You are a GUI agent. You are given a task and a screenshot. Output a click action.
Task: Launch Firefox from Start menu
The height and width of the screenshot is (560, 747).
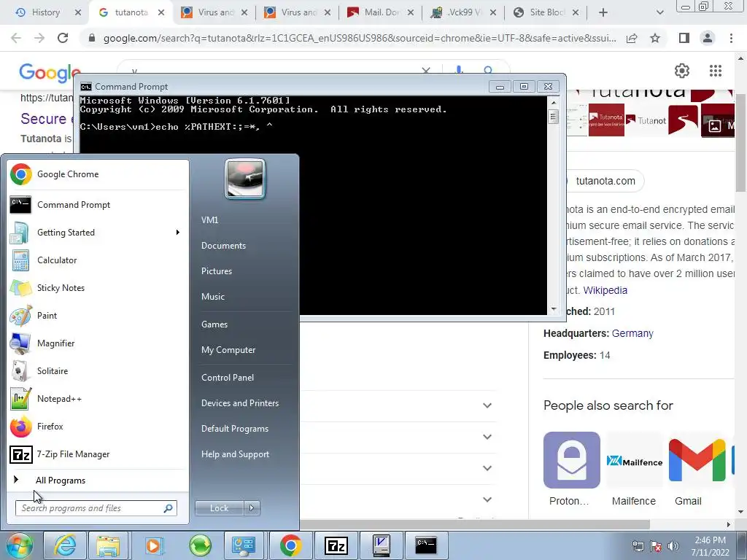[98, 426]
